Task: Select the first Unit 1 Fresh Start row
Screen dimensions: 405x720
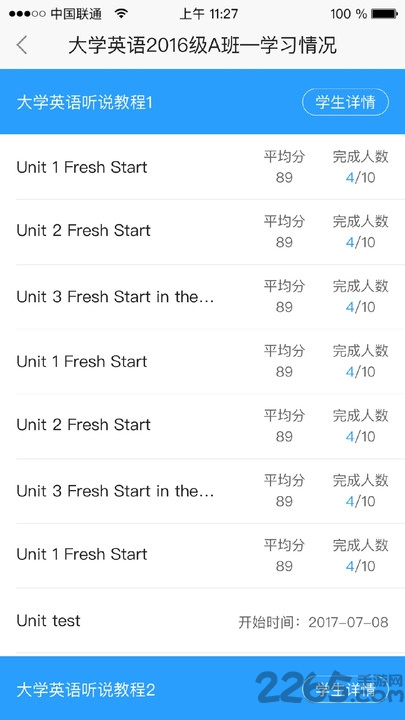Action: point(202,167)
